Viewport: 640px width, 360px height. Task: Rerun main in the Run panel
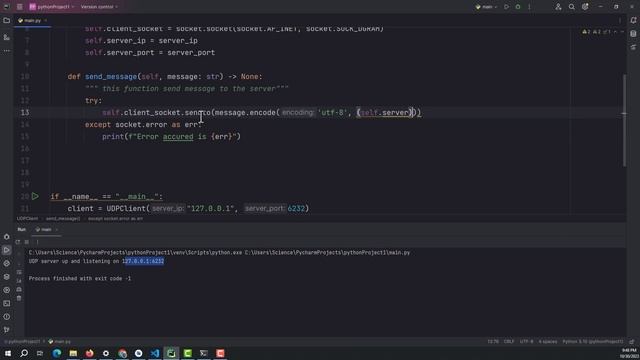click(18, 242)
